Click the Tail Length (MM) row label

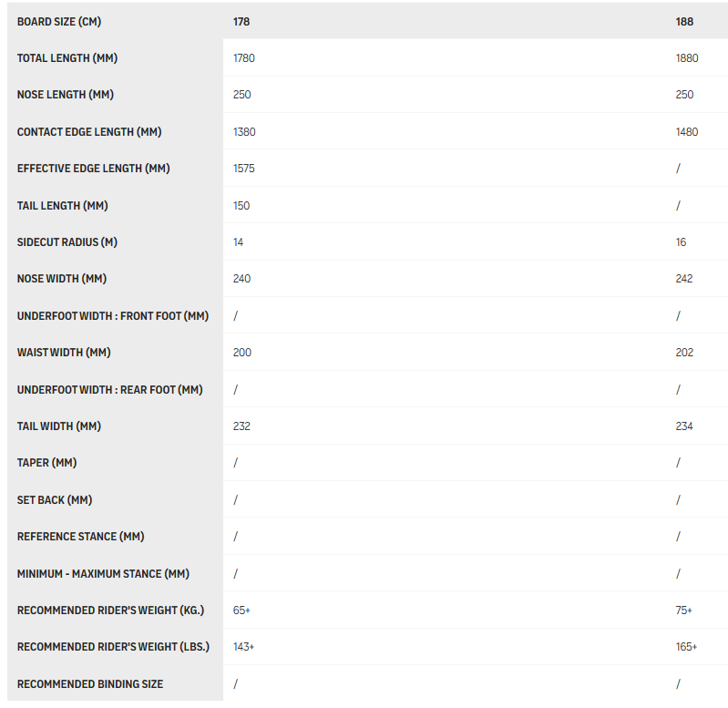click(63, 206)
